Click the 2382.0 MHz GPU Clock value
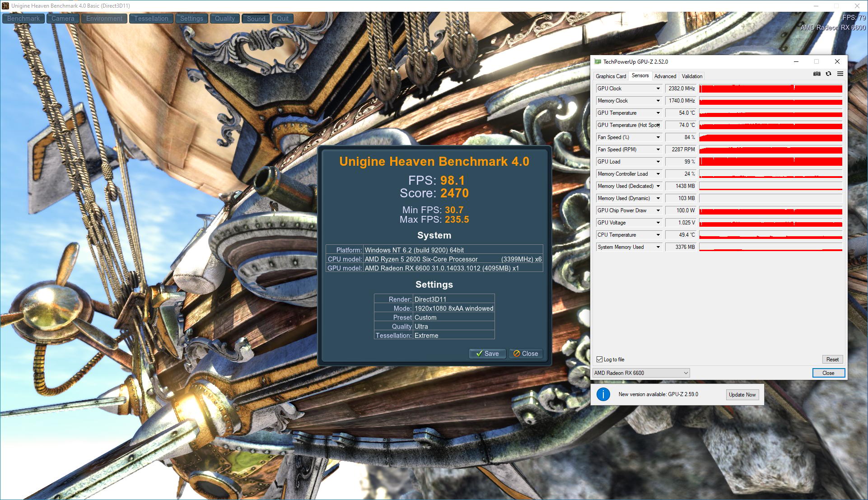The width and height of the screenshot is (868, 500). [681, 89]
